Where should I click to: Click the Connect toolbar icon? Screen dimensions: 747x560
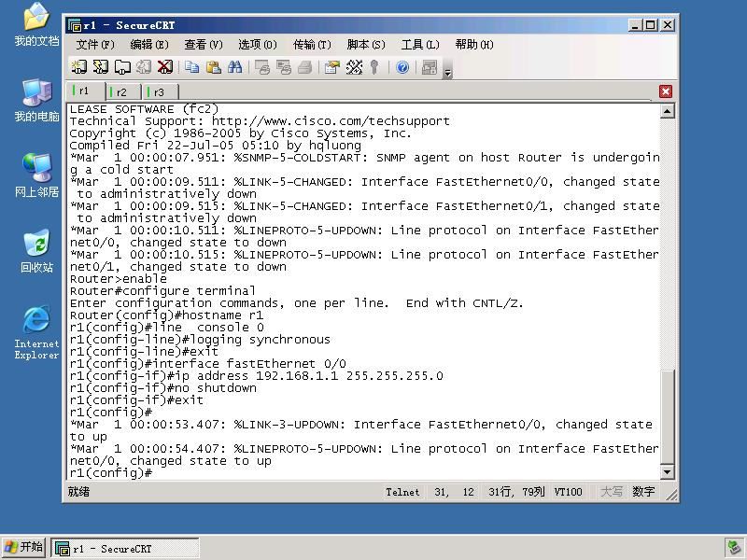tap(78, 67)
